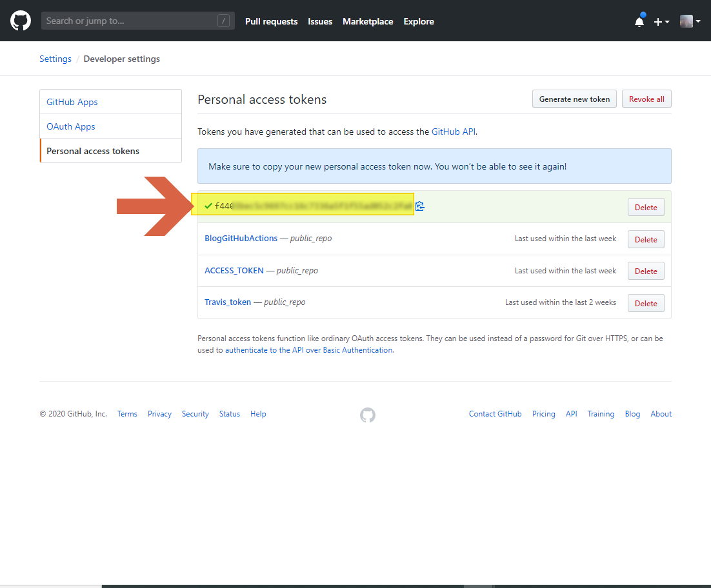Open the Settings breadcrumb link
The image size is (711, 588).
coord(55,59)
